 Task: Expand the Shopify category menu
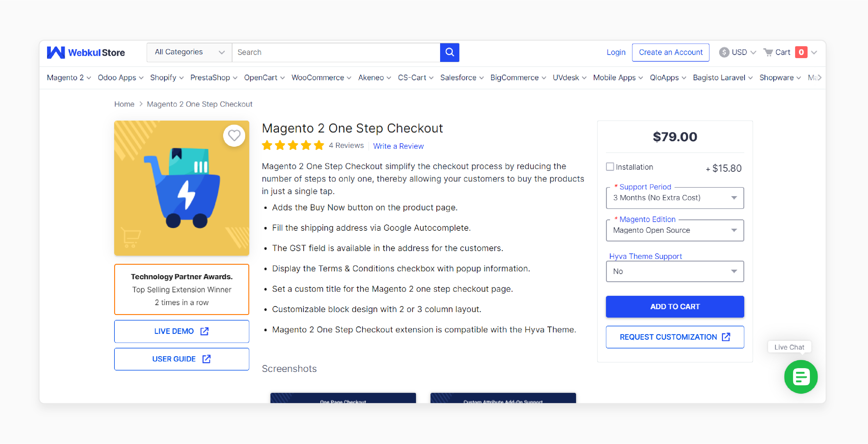pos(167,78)
